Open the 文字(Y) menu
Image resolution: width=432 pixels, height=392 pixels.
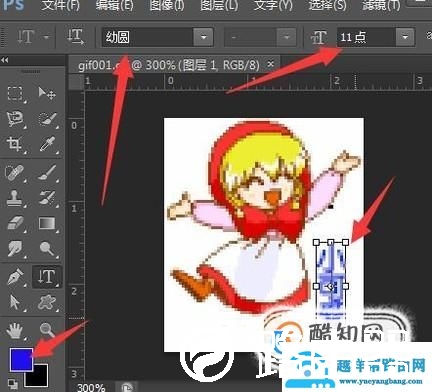pos(273,5)
